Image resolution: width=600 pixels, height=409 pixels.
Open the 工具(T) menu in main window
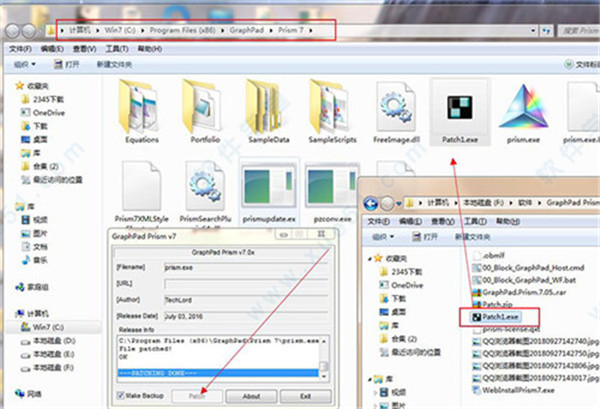point(117,49)
